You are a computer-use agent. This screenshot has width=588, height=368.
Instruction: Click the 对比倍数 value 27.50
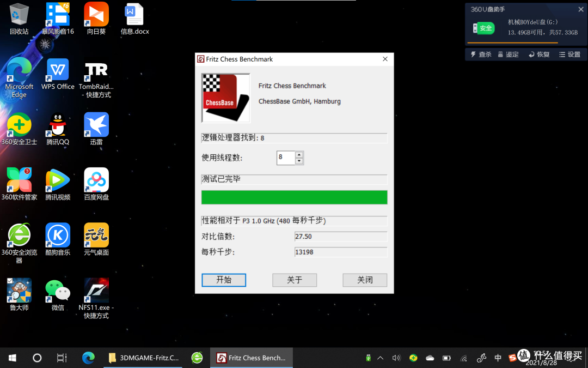(x=341, y=237)
